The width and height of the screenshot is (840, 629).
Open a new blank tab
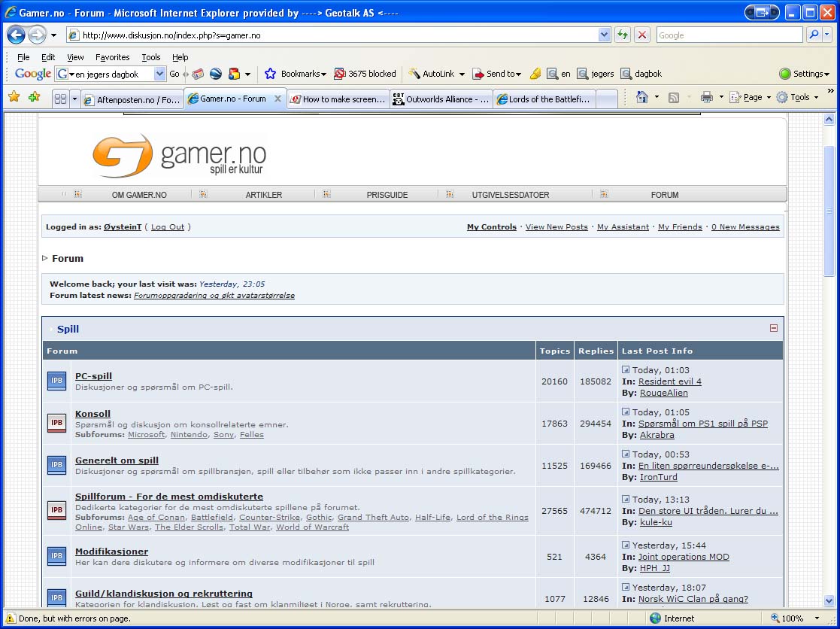tap(606, 99)
